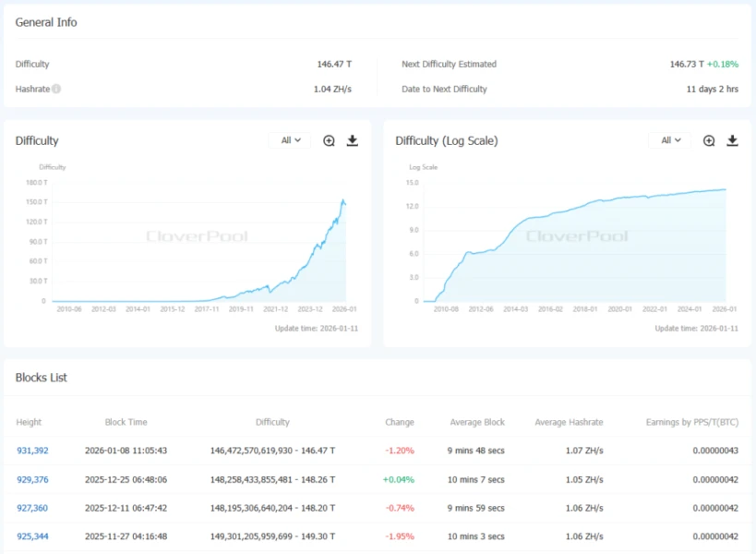Open the Difficulty chart 'All' range dropdown
This screenshot has width=756, height=554.
[291, 140]
